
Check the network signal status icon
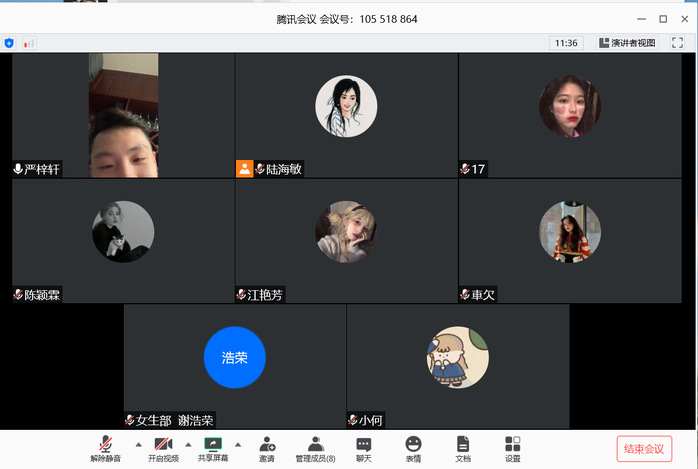point(28,43)
